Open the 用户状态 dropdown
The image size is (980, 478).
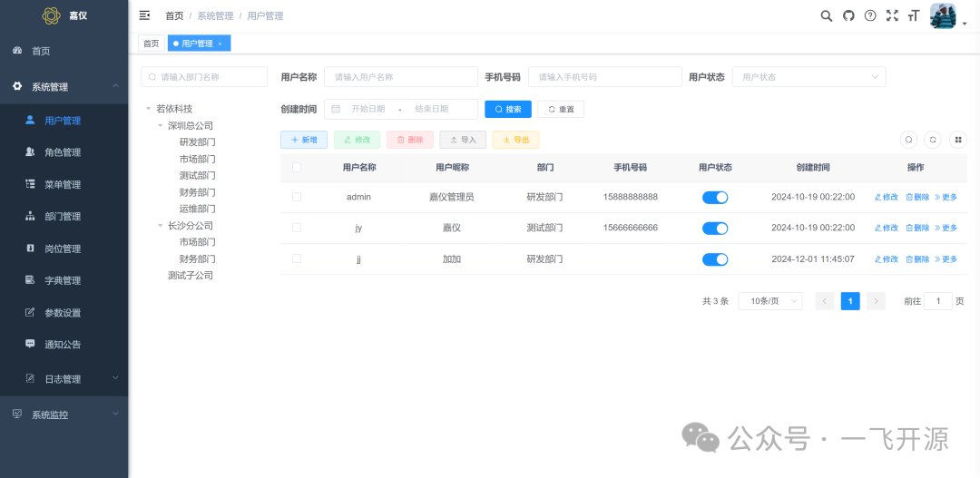(808, 77)
